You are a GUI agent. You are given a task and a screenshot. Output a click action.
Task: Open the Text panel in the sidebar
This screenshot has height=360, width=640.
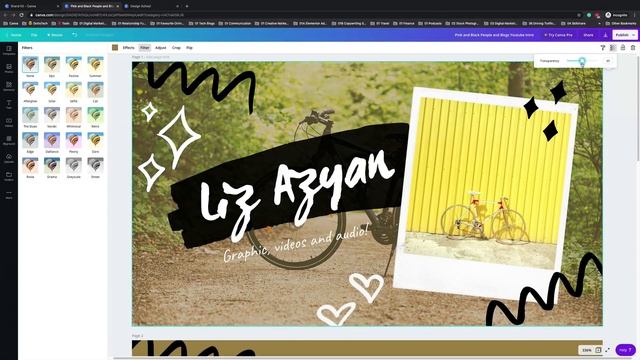tap(9, 104)
